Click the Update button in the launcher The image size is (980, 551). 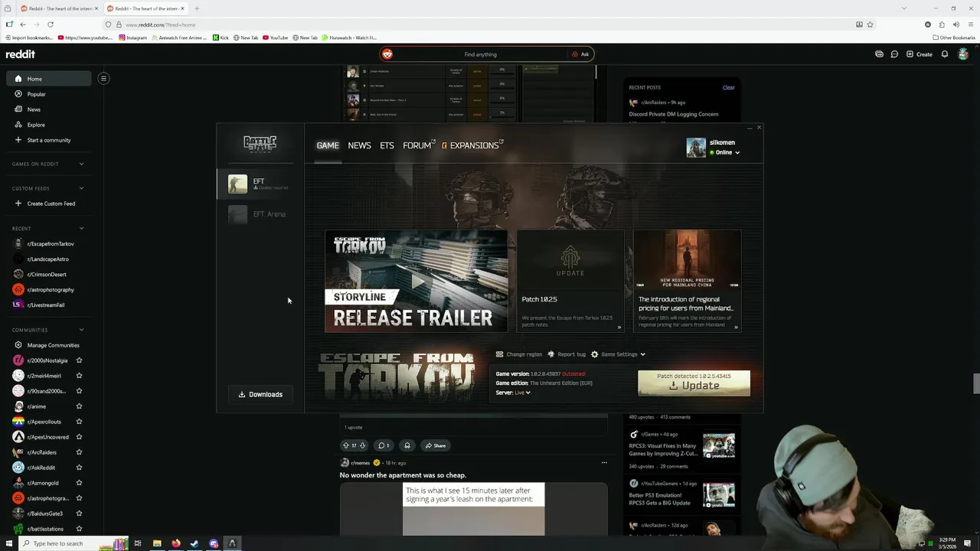point(694,383)
